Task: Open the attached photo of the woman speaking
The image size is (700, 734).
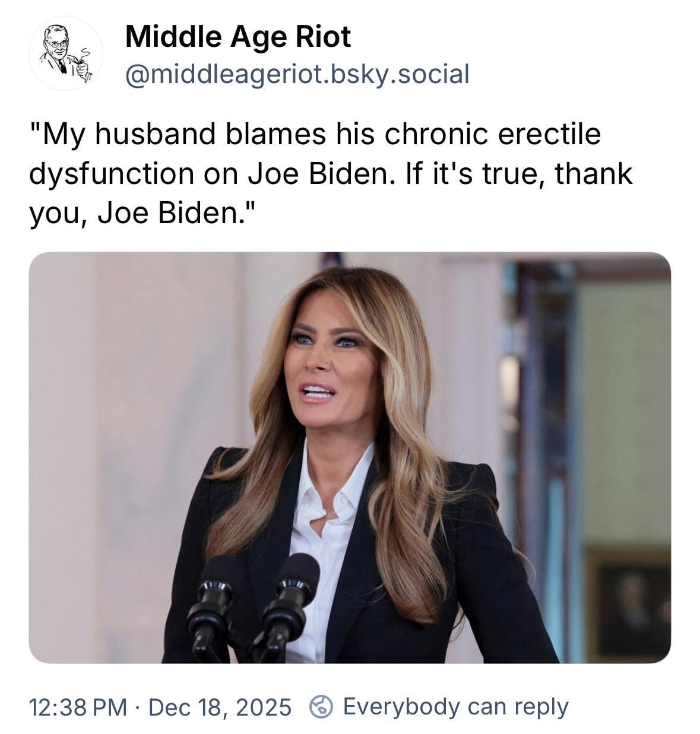Action: [350, 457]
